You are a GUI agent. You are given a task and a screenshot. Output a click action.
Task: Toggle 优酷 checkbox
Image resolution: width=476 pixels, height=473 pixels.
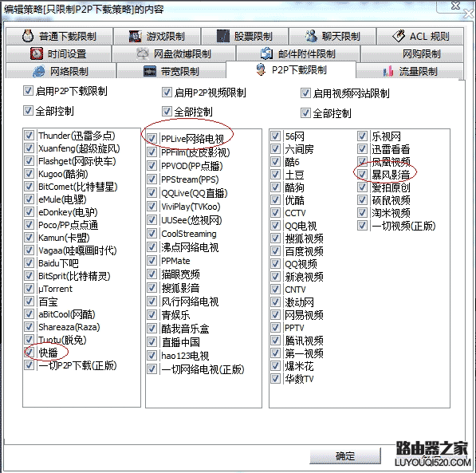[x=275, y=200]
